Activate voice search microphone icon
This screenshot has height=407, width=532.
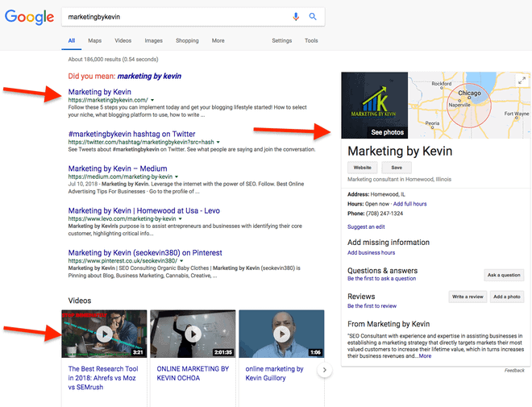(x=296, y=17)
